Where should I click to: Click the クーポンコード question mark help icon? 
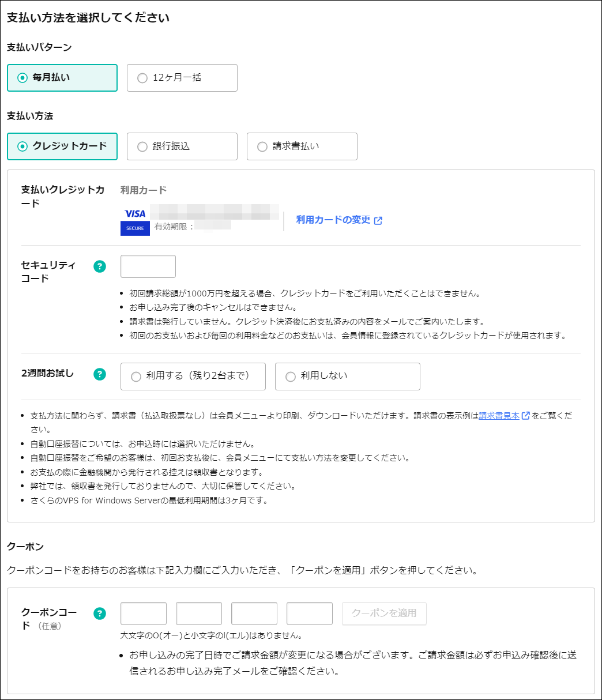(x=99, y=613)
